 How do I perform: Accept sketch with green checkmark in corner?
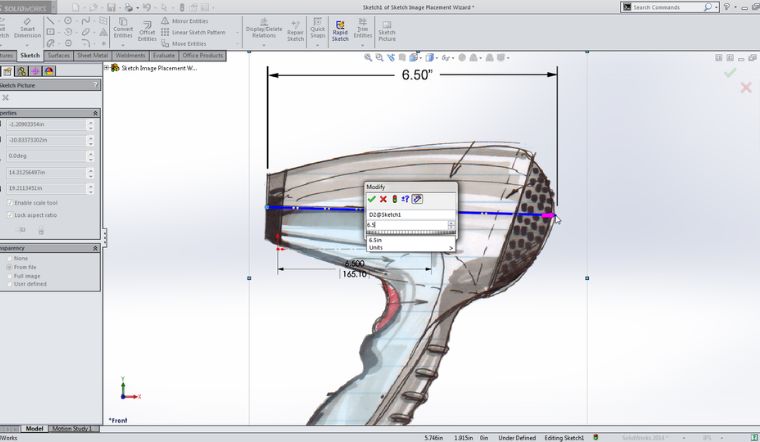point(730,73)
